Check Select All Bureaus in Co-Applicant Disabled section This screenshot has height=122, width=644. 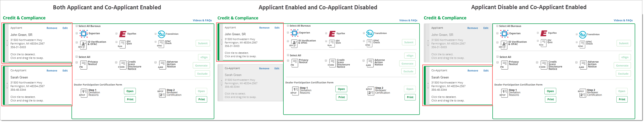tap(288, 26)
